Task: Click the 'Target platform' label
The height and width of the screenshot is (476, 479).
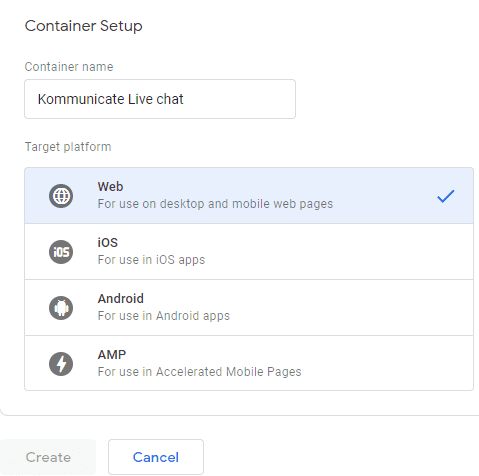Action: tap(68, 147)
